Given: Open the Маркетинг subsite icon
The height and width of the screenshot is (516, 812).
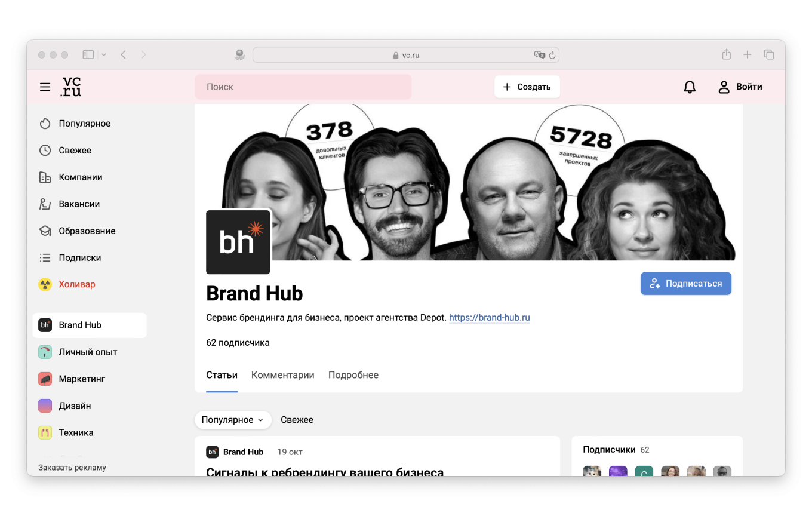Looking at the screenshot, I should point(45,379).
